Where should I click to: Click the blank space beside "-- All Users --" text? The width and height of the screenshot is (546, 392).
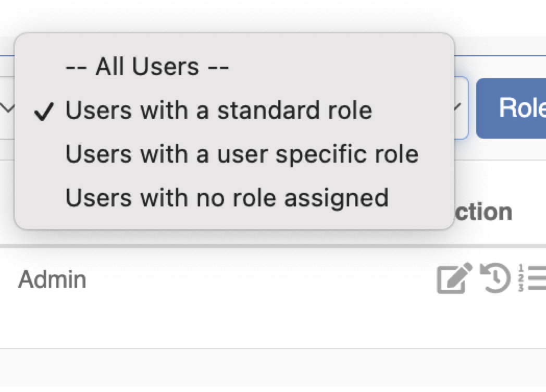(x=339, y=67)
